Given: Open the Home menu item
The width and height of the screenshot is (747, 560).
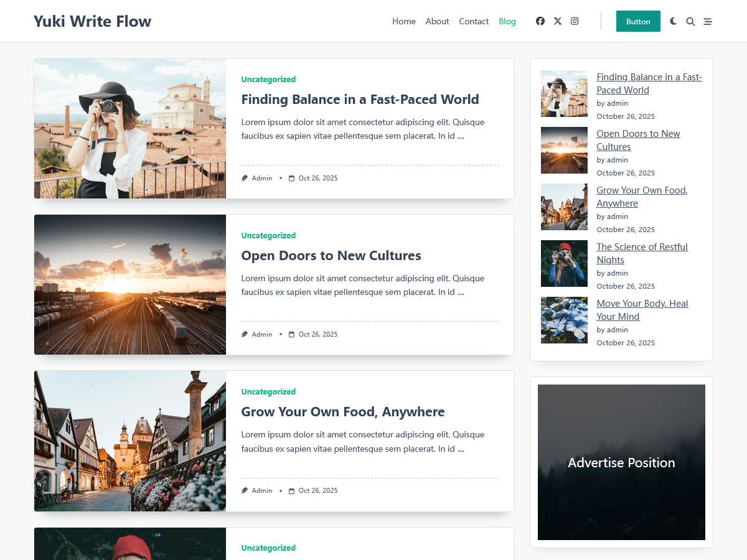Looking at the screenshot, I should [404, 21].
